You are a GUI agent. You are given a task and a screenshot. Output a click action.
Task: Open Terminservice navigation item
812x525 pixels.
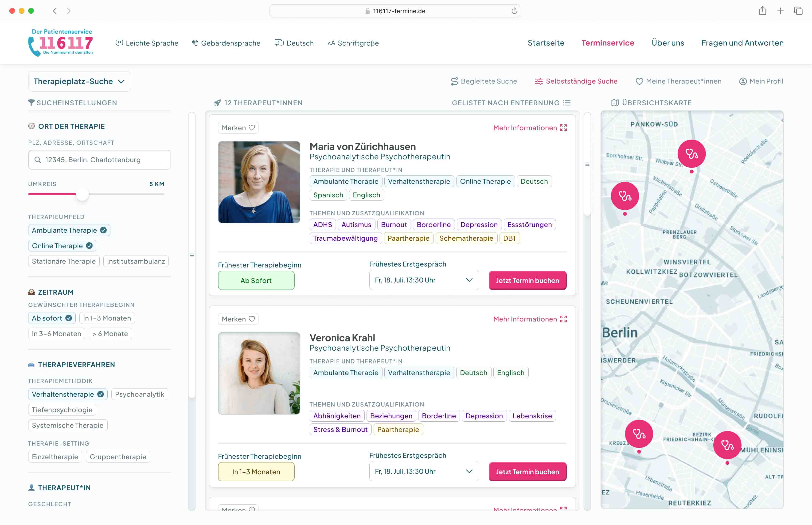pyautogui.click(x=608, y=43)
